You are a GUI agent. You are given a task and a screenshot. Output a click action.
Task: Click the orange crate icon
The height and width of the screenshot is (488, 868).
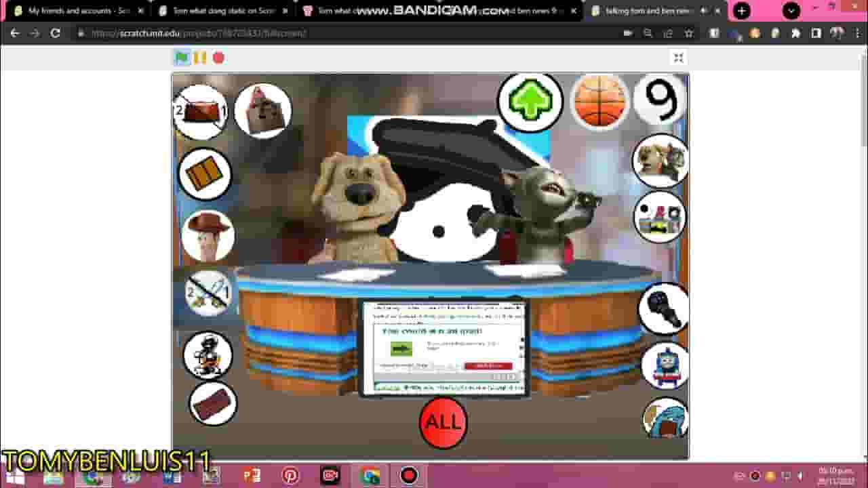(x=205, y=174)
